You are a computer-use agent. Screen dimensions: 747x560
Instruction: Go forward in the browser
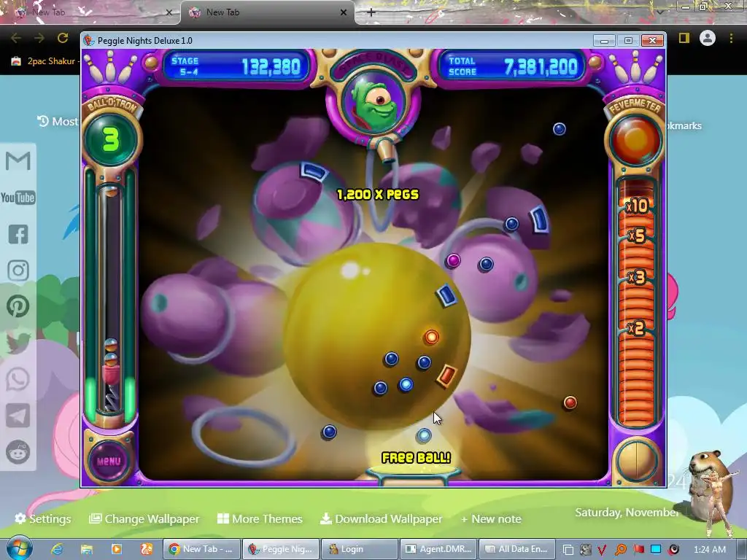point(39,38)
